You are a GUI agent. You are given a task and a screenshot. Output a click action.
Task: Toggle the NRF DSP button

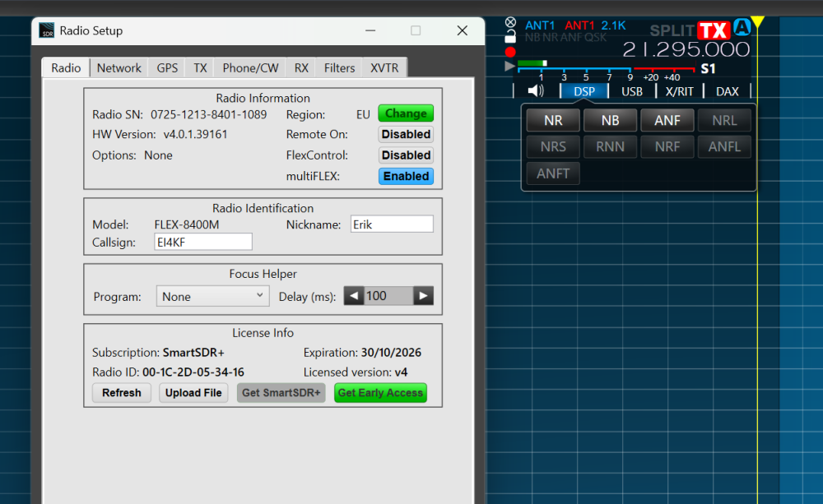(x=667, y=146)
